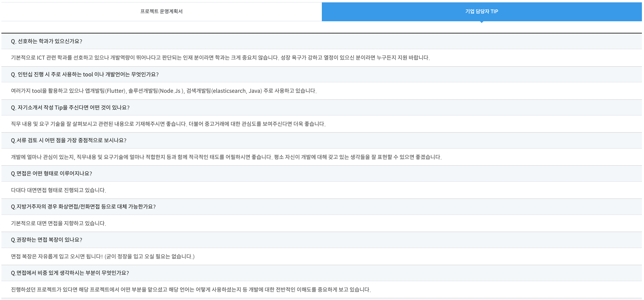644x300 pixels.
Task: Click the answer '다대다 대면면접 형태로 진행되고 있습니다.'
Action: [x=59, y=190]
